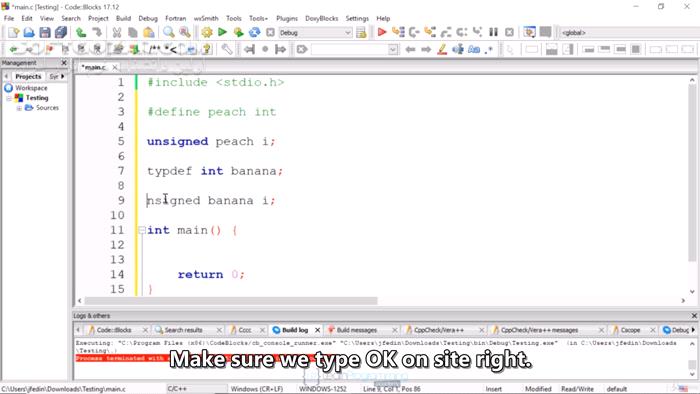Click the horizontal scrollbar under the editor
700x394 pixels.
click(231, 301)
